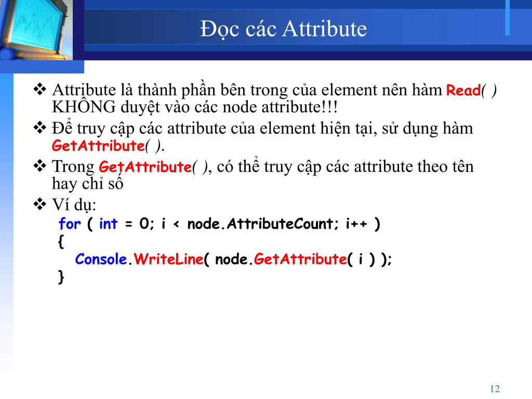This screenshot has height=399, width=532.
Task: Click the closing brace of the code block
Action: pyautogui.click(x=61, y=277)
